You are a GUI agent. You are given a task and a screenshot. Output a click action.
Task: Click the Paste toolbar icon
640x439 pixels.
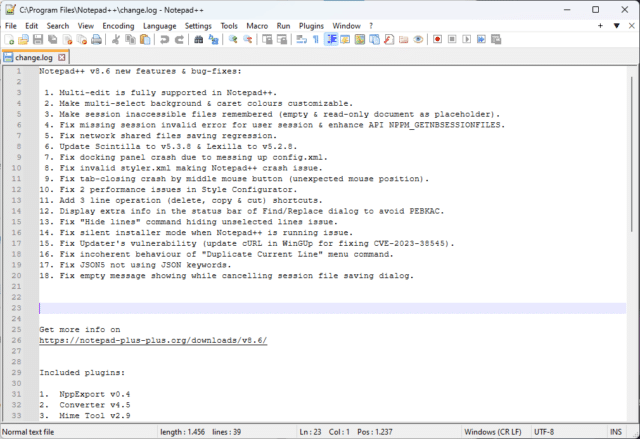[145, 40]
